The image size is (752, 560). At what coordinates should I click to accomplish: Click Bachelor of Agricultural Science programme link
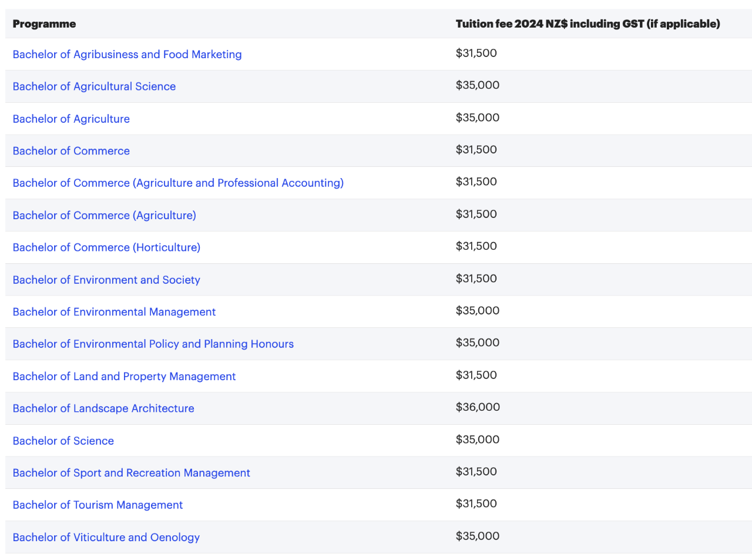pyautogui.click(x=94, y=86)
